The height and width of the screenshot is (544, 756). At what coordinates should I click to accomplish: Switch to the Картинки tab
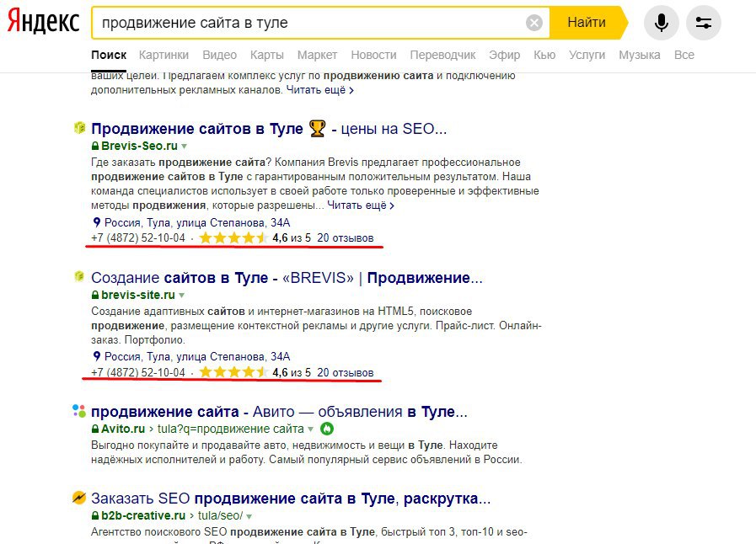[164, 55]
